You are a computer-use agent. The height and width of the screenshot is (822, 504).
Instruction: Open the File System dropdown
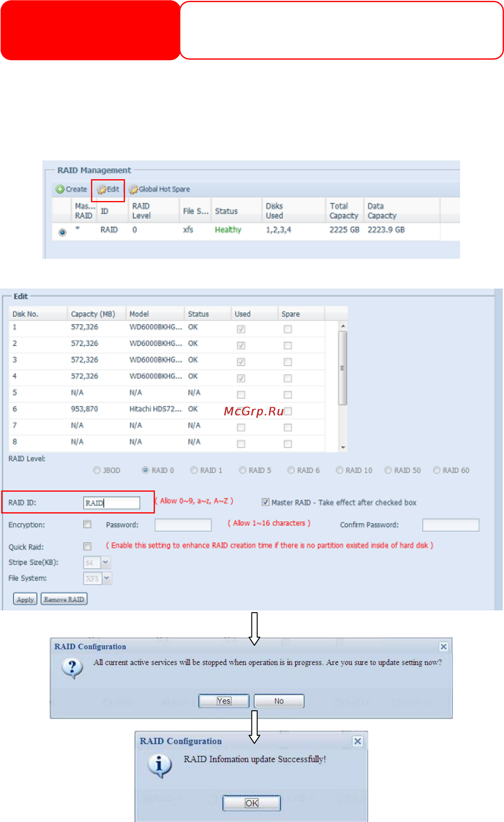click(x=107, y=578)
